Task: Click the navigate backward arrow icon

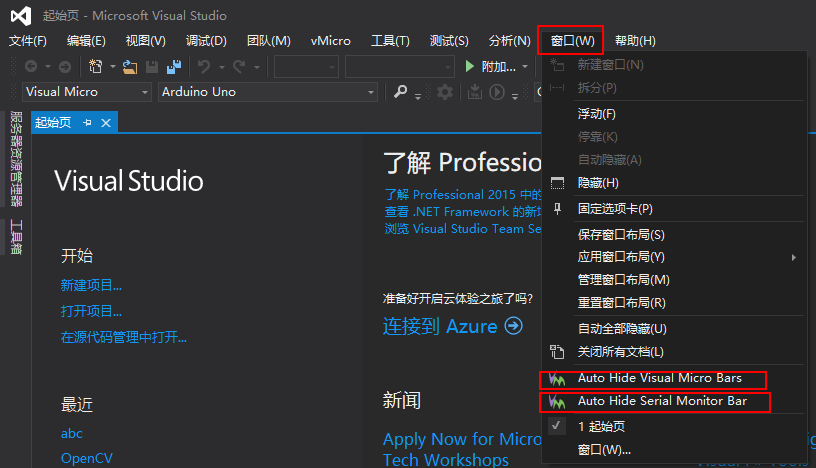Action: (31, 66)
